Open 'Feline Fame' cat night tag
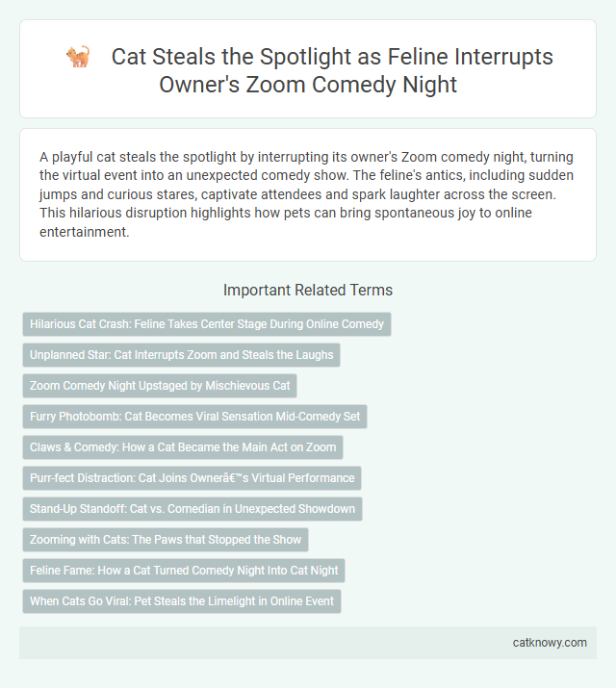Screen dimensions: 616x688 click(x=184, y=570)
